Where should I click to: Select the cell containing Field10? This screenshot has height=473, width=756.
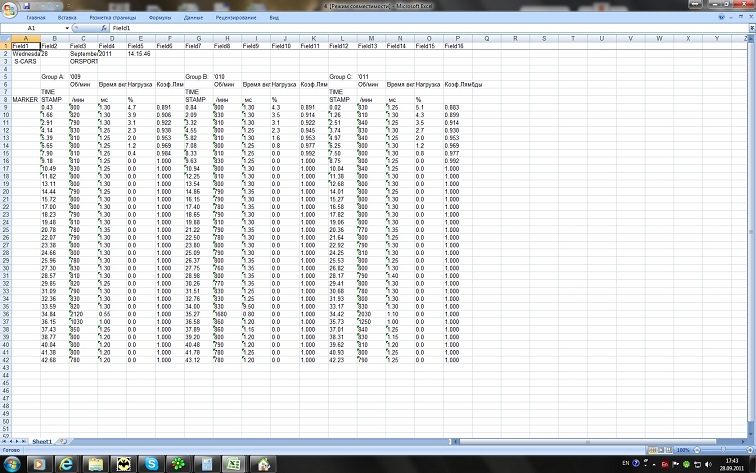tap(285, 46)
